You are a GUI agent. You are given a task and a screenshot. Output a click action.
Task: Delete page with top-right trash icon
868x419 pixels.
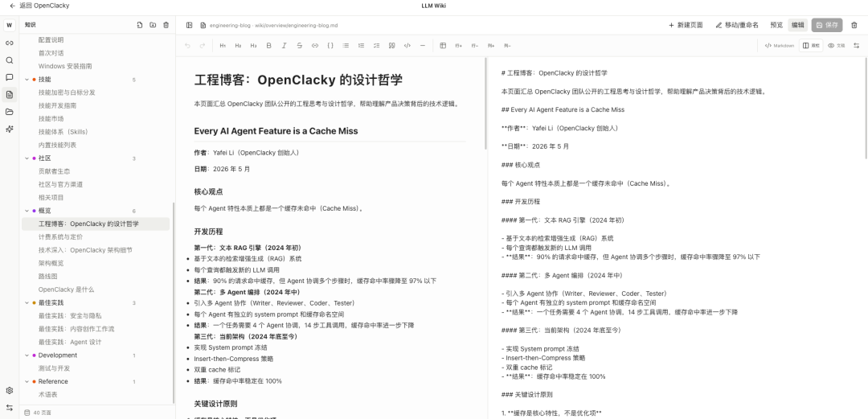854,25
